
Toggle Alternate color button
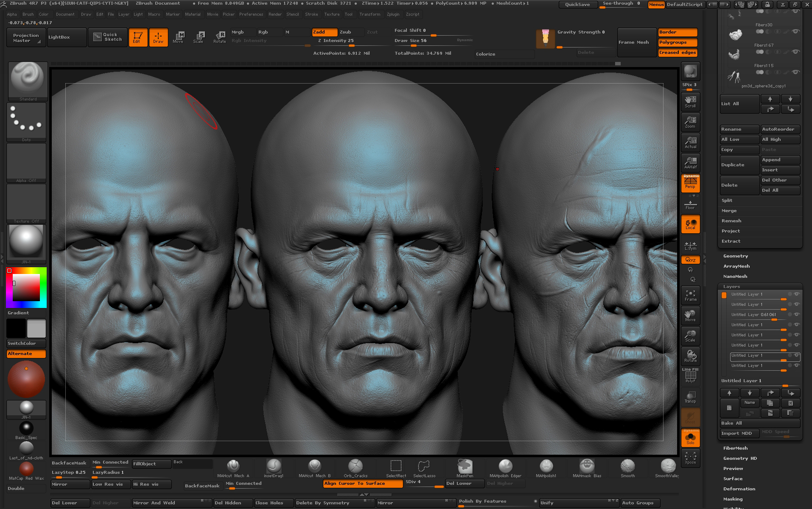[26, 354]
